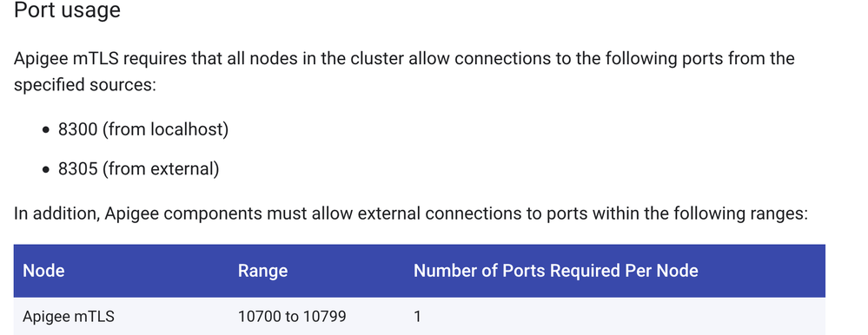Image resolution: width=868 pixels, height=335 pixels.
Task: Click the "Port usage" section heading
Action: coord(67,10)
